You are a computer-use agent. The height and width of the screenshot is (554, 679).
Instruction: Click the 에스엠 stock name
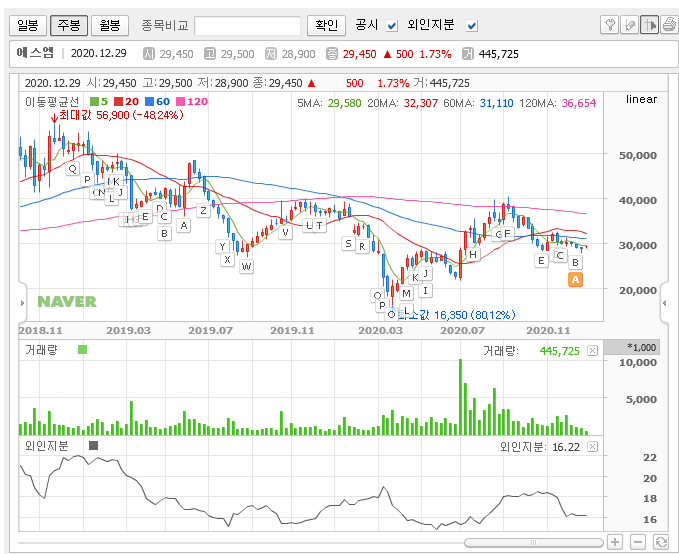35,53
